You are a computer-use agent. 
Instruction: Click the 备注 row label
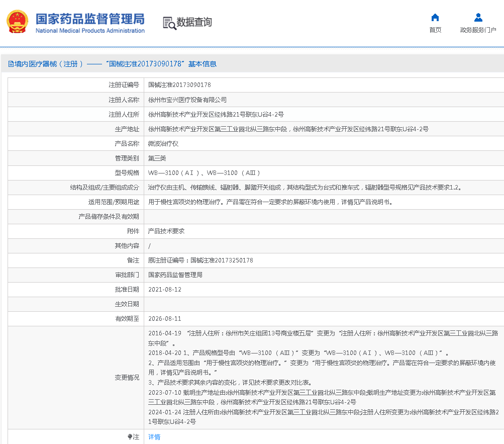[x=133, y=260]
